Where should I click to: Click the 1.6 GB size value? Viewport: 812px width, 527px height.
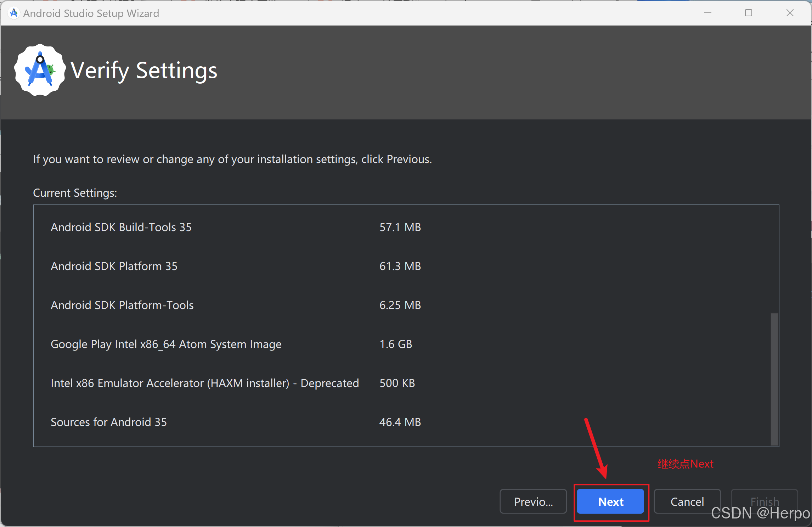tap(396, 344)
